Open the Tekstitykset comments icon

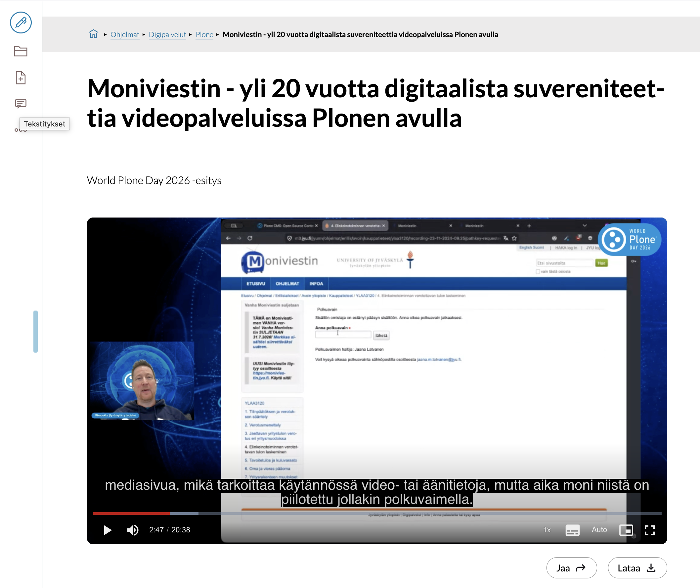(21, 104)
